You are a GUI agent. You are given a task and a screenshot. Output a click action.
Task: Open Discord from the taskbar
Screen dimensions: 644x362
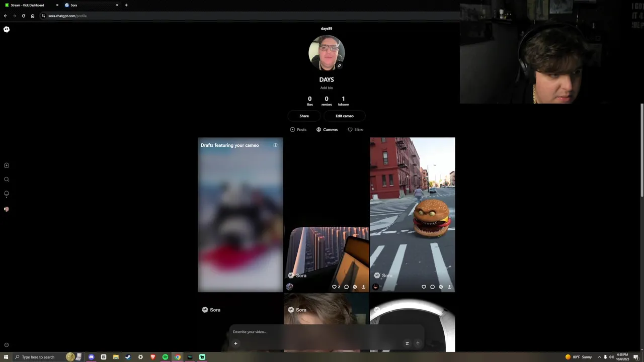pos(91,357)
